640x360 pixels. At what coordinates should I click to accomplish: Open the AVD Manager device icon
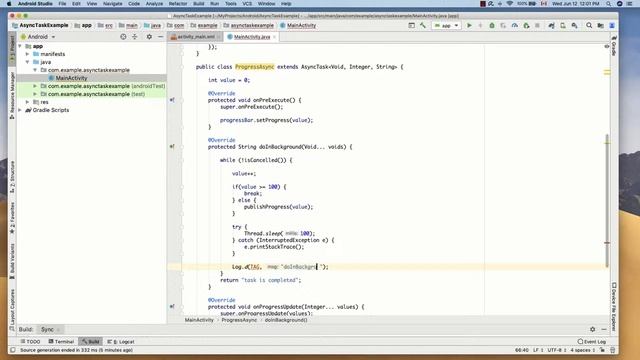pyautogui.click(x=563, y=25)
